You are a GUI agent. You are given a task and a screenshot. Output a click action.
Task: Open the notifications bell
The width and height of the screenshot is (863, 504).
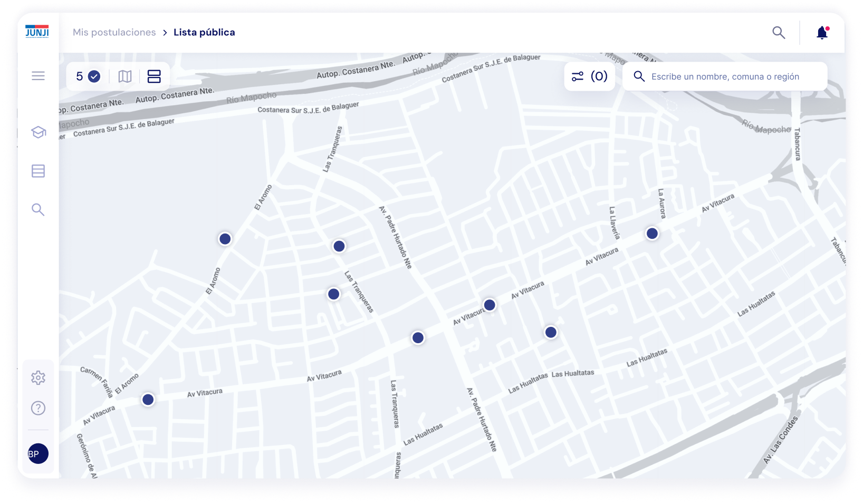coord(822,33)
